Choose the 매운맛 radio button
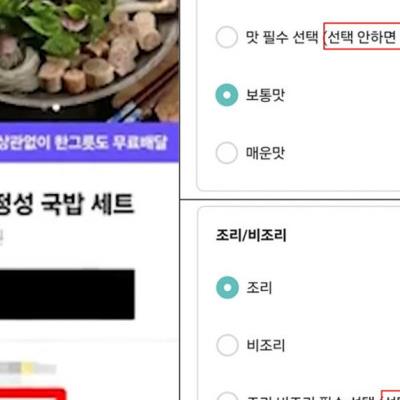The height and width of the screenshot is (400, 400). (x=227, y=153)
